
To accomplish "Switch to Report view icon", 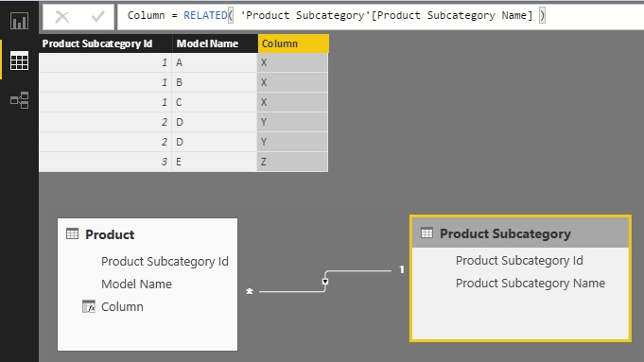I will (x=19, y=21).
